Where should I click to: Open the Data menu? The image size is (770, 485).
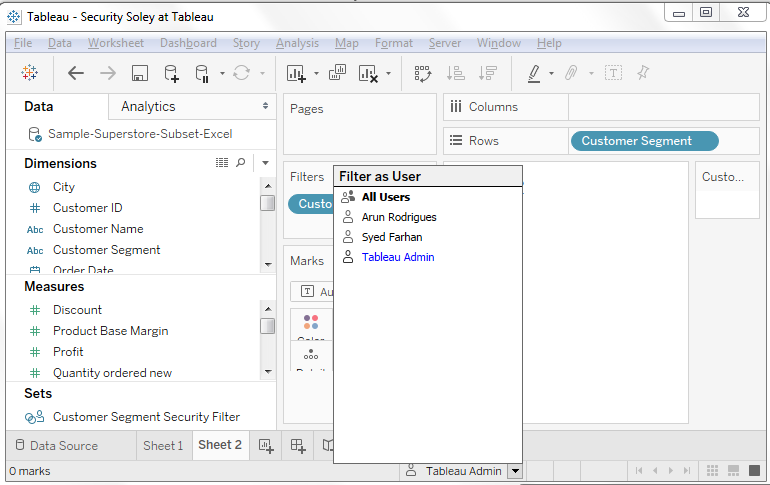(x=60, y=43)
